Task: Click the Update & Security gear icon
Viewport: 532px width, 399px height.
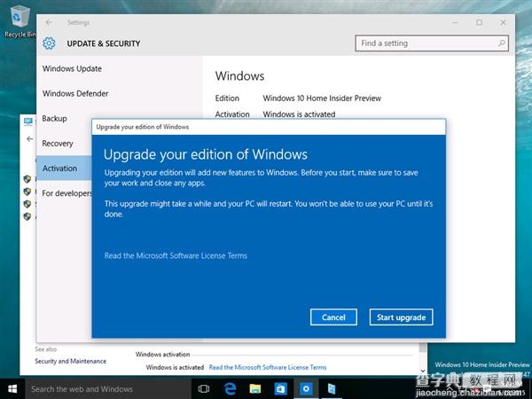Action: (49, 43)
